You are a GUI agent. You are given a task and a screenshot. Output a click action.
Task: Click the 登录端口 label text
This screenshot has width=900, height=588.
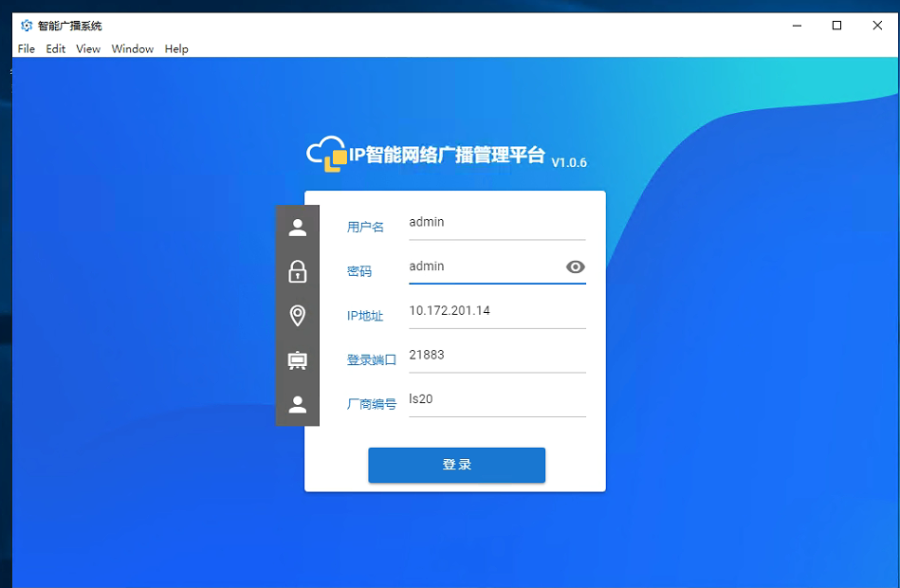(372, 360)
